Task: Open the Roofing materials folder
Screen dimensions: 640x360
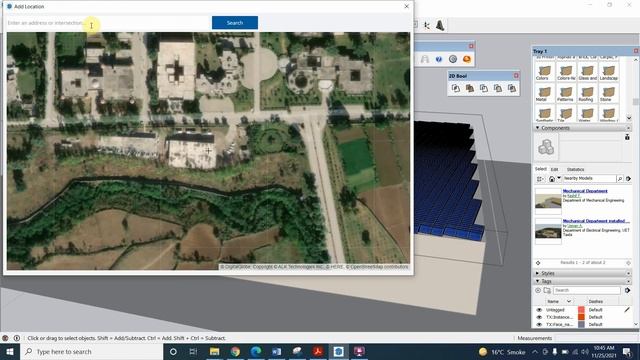Action: click(x=587, y=93)
